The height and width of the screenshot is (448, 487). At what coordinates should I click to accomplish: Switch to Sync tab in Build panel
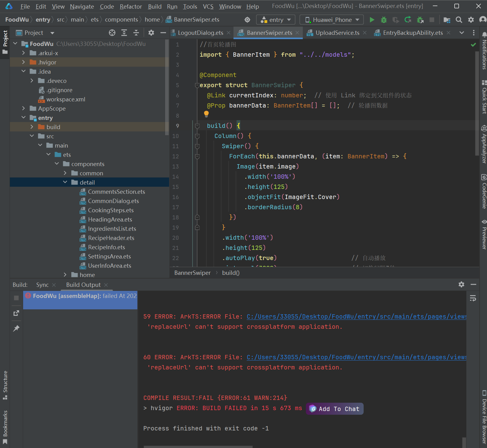point(43,285)
